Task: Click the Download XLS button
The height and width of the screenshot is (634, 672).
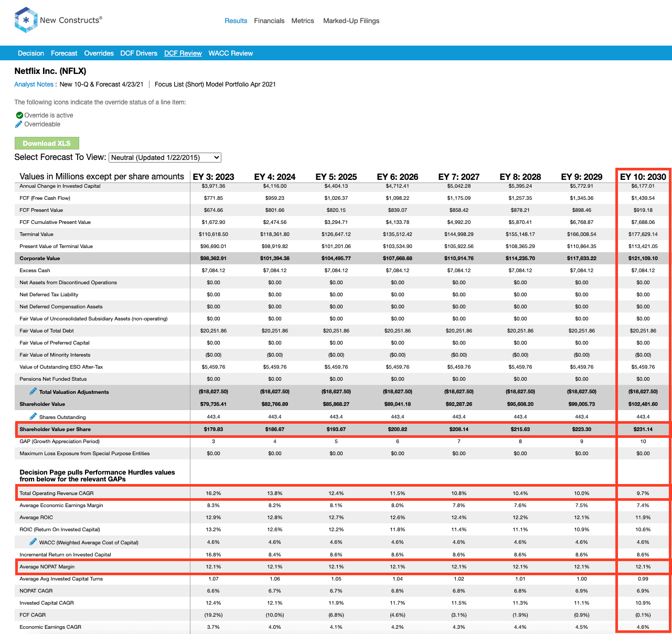Action: tap(47, 143)
